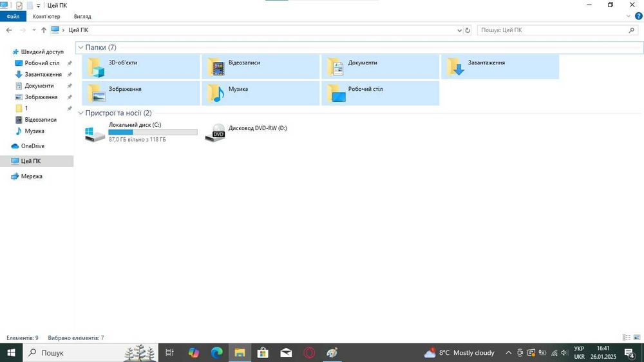Open the 3D-об'єкти folder
This screenshot has width=644, height=362.
pyautogui.click(x=141, y=66)
